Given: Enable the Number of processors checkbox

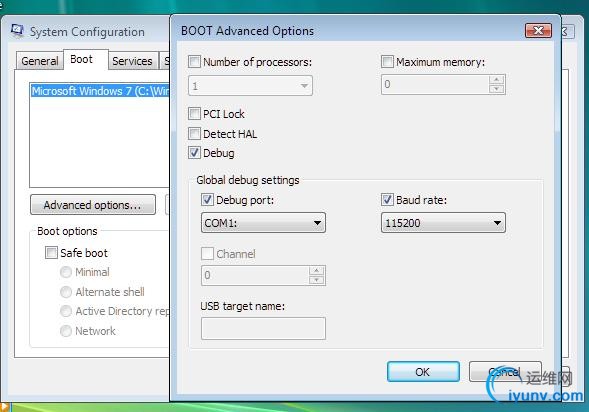Looking at the screenshot, I should point(194,62).
